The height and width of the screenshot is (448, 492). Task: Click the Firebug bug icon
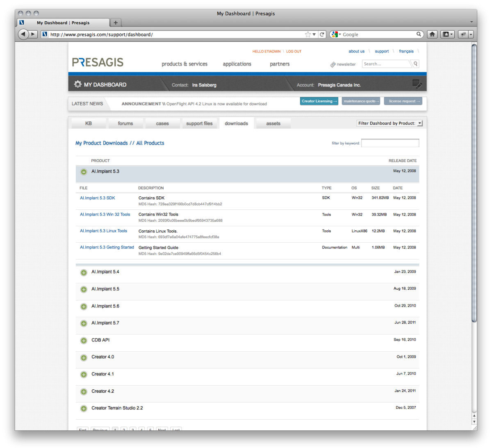(463, 34)
